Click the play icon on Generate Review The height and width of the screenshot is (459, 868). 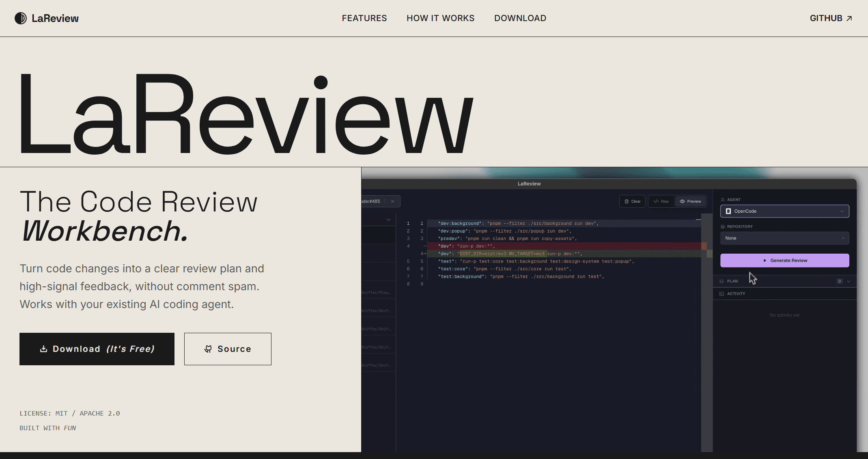click(x=765, y=261)
